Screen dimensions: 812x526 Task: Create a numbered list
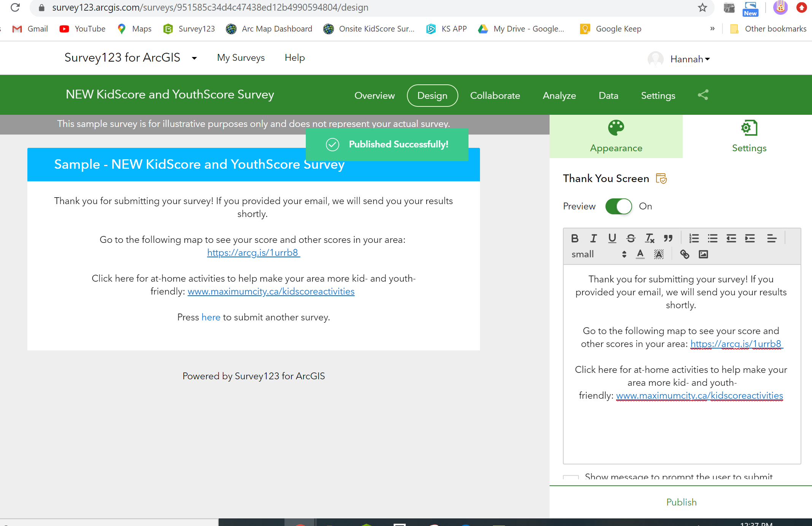pos(694,238)
